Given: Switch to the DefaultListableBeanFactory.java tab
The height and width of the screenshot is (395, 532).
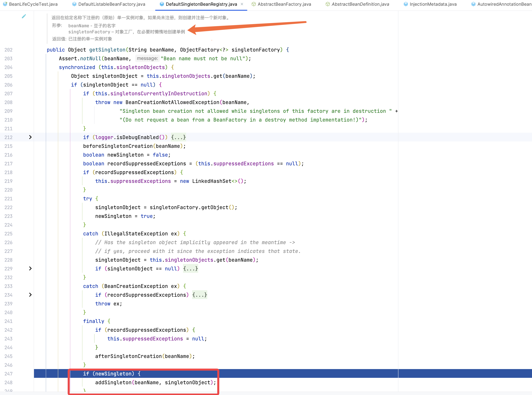Looking at the screenshot, I should point(112,4).
